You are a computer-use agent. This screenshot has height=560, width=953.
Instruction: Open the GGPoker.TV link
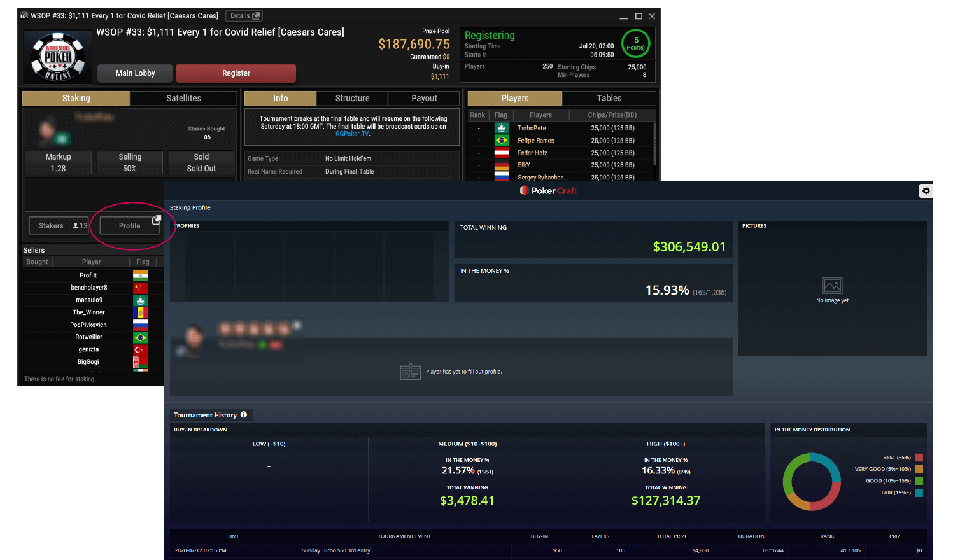click(352, 134)
